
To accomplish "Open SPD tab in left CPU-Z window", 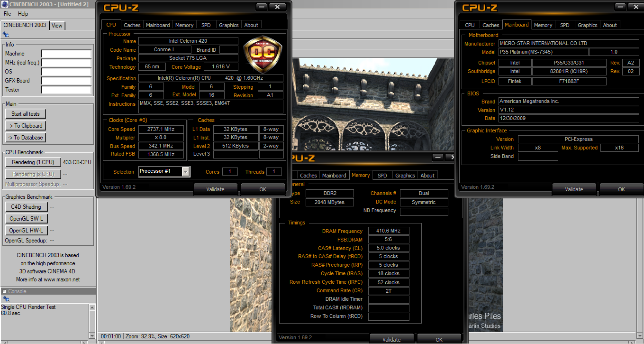I will point(206,25).
